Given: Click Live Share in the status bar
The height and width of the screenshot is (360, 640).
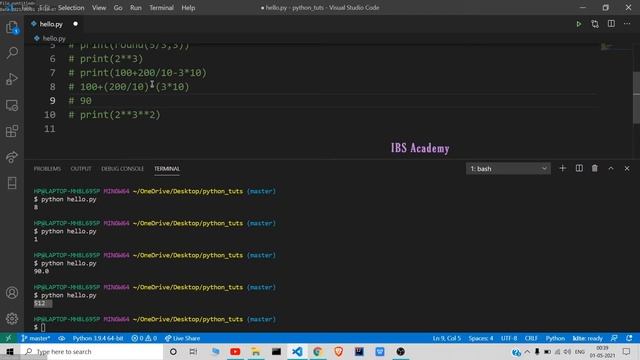Looking at the screenshot, I should pos(182,338).
